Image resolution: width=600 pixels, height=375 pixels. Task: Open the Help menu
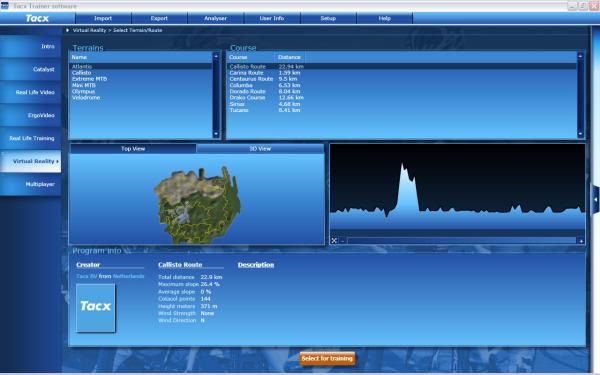click(x=385, y=18)
